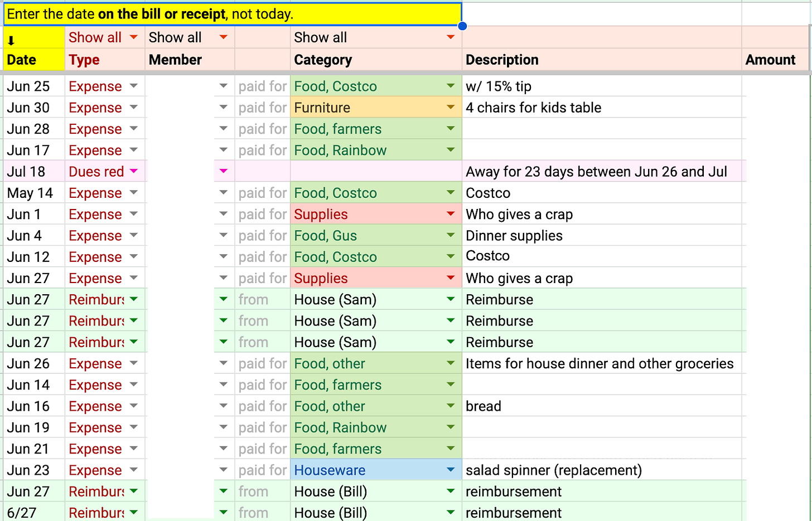This screenshot has height=521, width=812.
Task: Select the 'bread' description cell
Action: tap(602, 406)
